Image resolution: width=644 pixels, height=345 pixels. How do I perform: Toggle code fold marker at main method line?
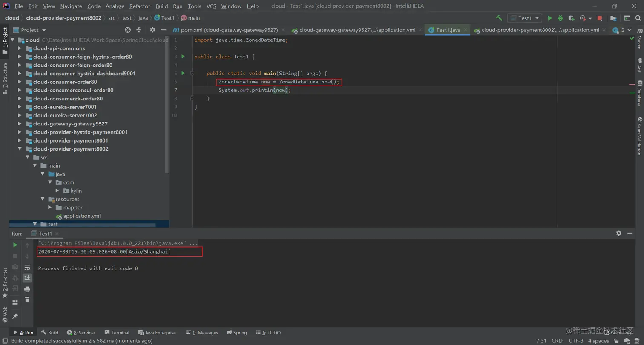pos(192,73)
